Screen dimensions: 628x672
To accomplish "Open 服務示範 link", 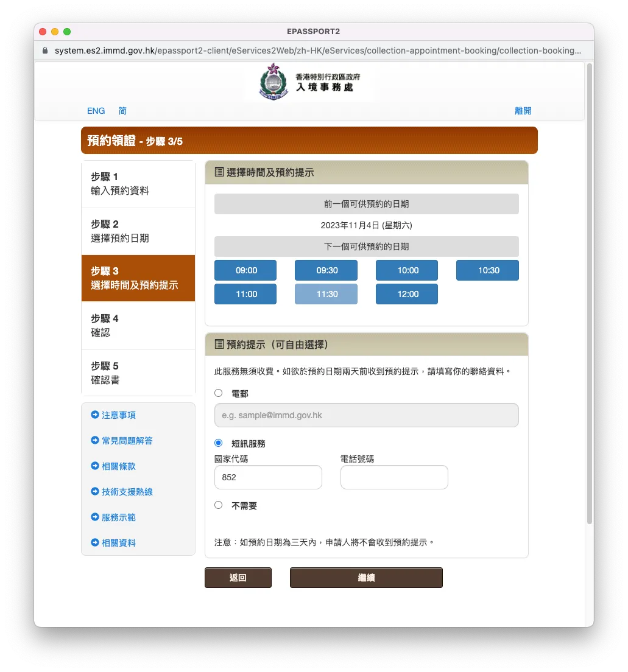I will tap(119, 517).
